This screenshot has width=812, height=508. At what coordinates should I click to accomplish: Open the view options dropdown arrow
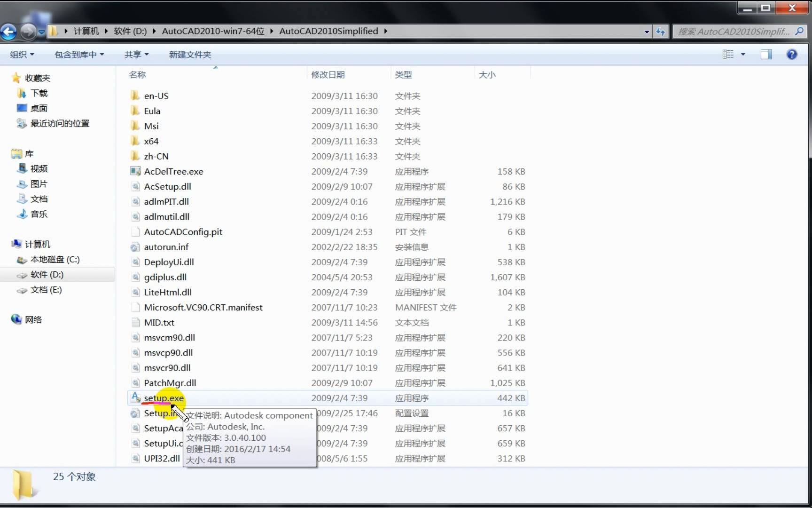click(x=743, y=55)
